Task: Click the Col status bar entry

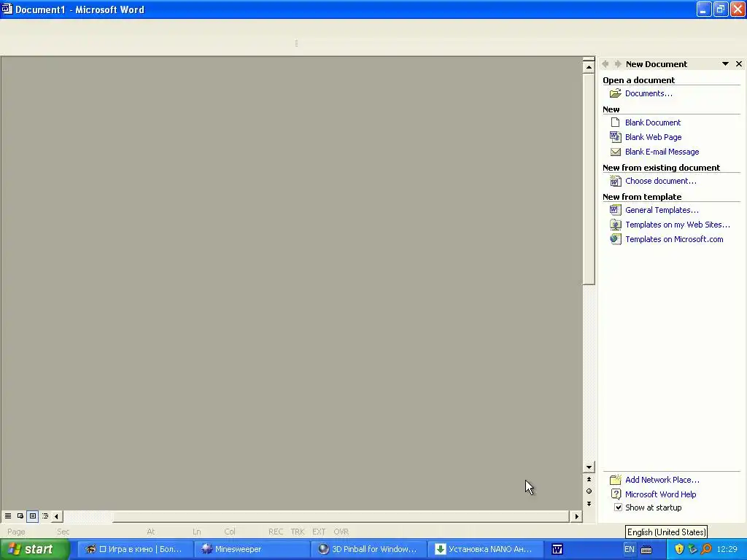Action: click(x=230, y=532)
